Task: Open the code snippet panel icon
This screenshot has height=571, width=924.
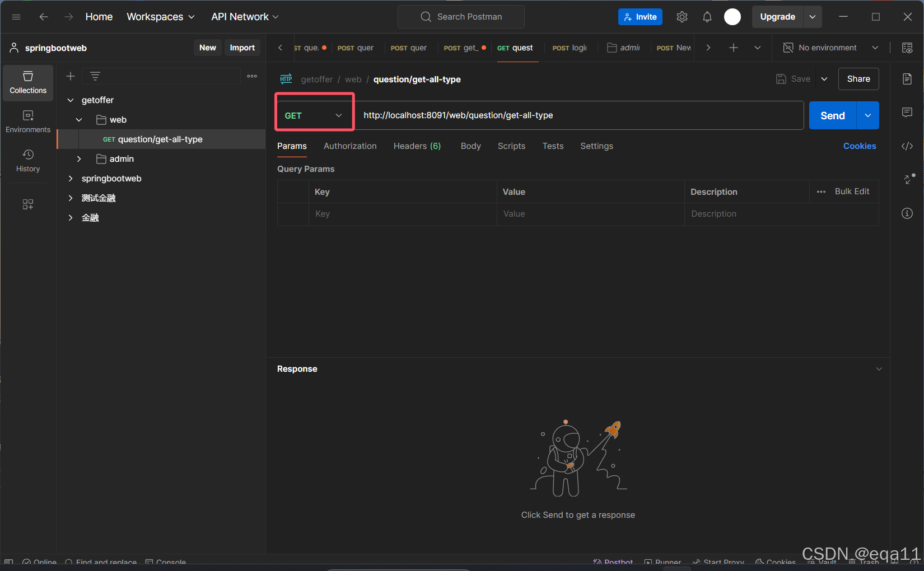Action: pyautogui.click(x=907, y=146)
